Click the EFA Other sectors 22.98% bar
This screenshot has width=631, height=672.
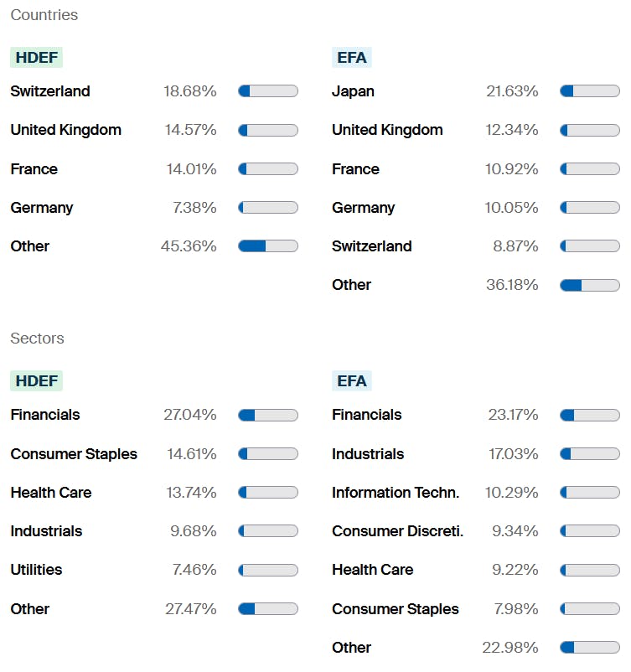click(x=590, y=648)
